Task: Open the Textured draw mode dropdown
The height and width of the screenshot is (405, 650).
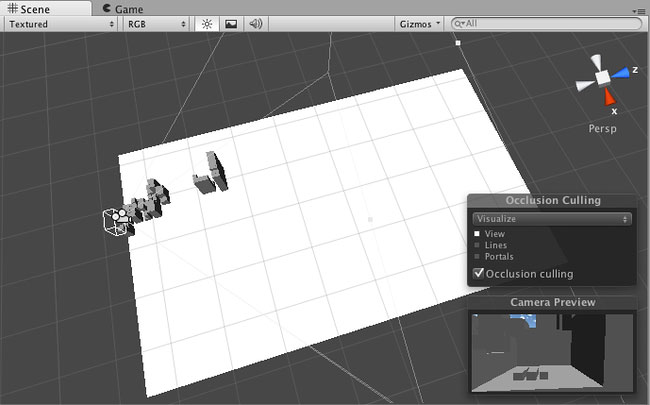Action: click(x=61, y=24)
